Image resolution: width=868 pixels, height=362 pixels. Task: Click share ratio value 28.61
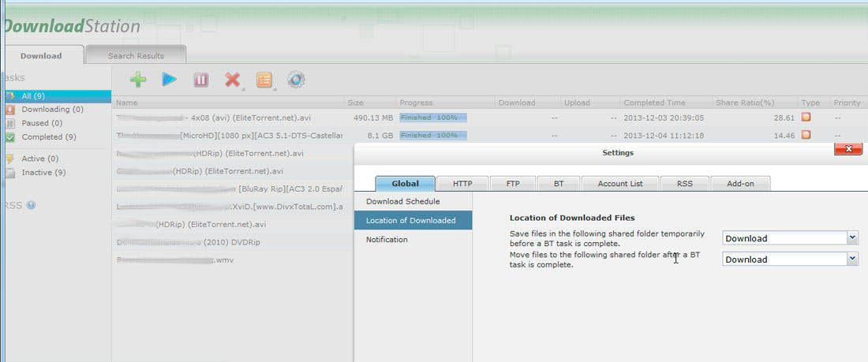(784, 118)
